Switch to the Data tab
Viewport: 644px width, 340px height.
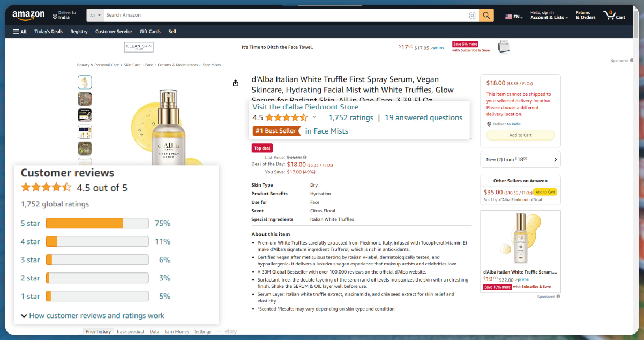(154, 331)
